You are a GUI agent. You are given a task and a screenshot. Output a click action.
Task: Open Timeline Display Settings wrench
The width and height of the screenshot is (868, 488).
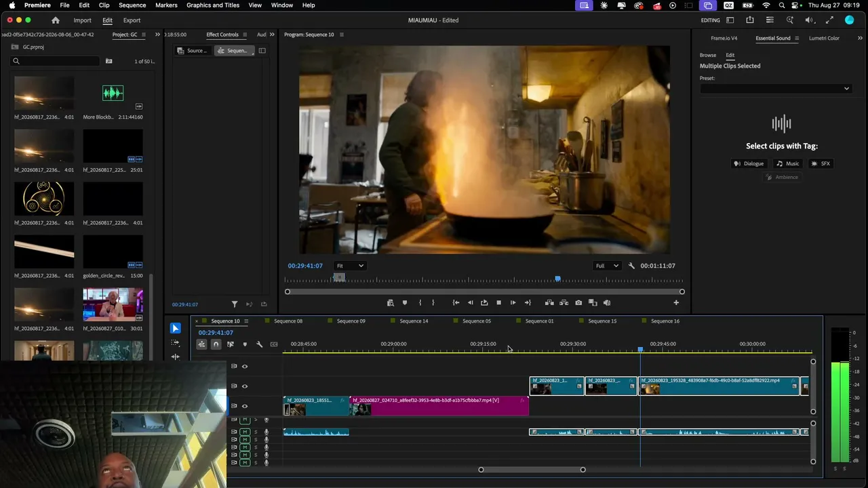coord(259,344)
